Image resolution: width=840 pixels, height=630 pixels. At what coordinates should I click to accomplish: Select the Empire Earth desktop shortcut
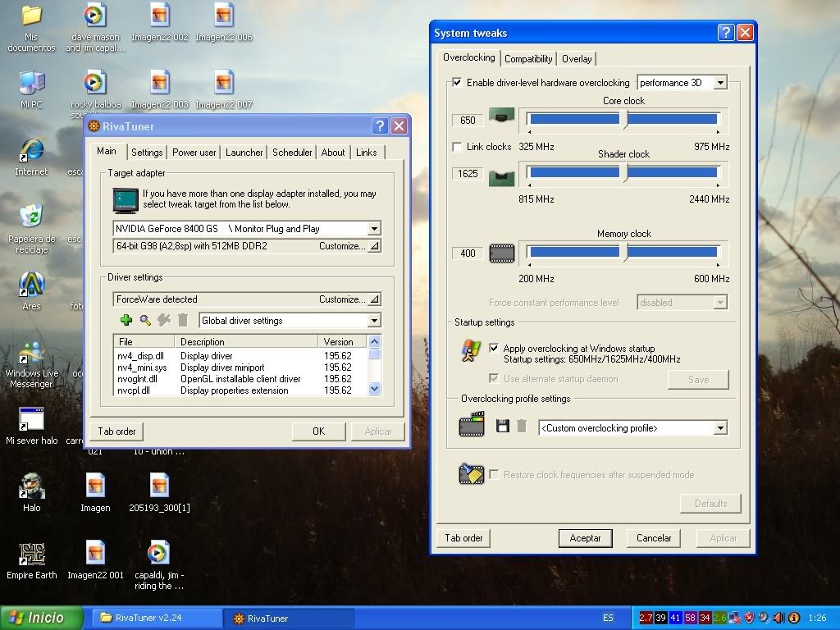[31, 560]
